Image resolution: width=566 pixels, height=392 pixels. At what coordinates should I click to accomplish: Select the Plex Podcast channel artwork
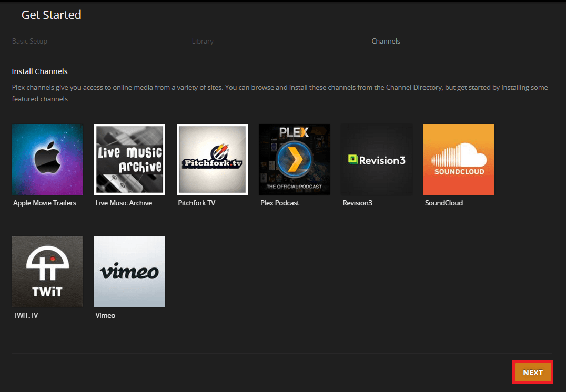[x=294, y=159]
